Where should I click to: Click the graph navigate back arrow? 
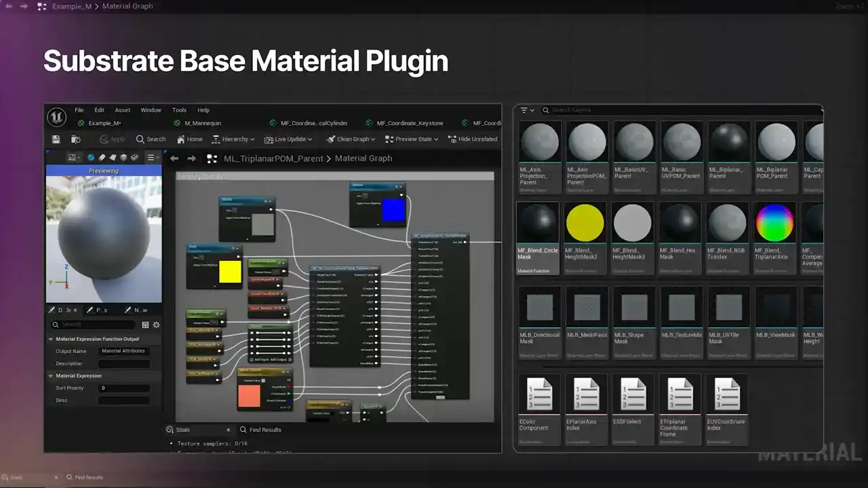tap(174, 159)
